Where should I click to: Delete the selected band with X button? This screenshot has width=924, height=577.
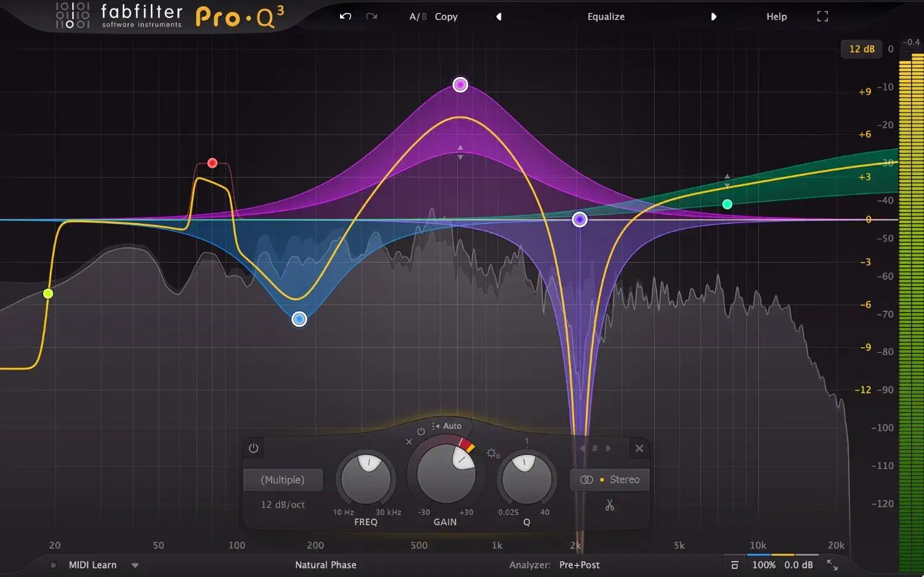click(639, 448)
